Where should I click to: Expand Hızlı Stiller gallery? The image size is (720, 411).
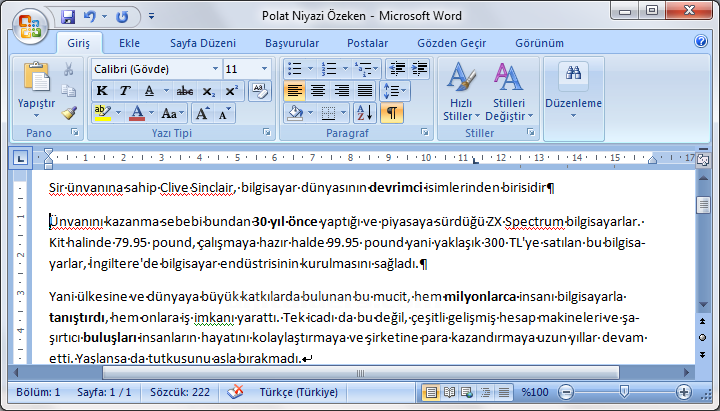click(x=461, y=91)
